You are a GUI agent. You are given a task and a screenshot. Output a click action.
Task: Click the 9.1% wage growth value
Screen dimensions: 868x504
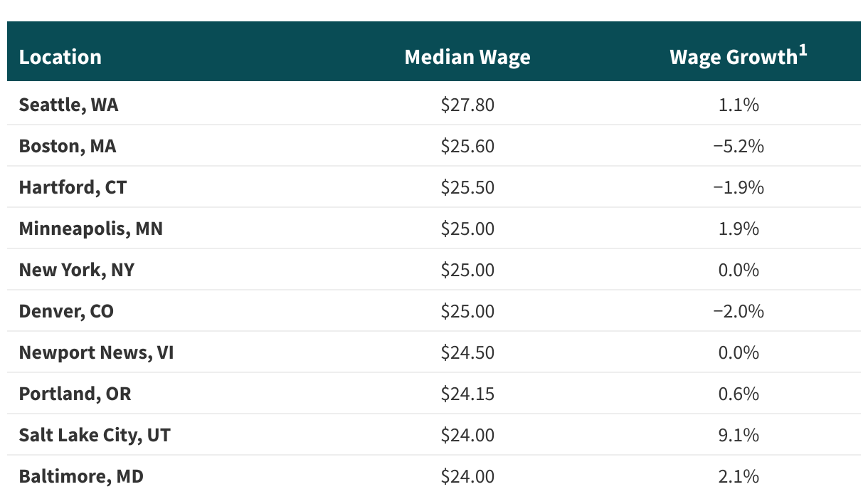click(739, 435)
